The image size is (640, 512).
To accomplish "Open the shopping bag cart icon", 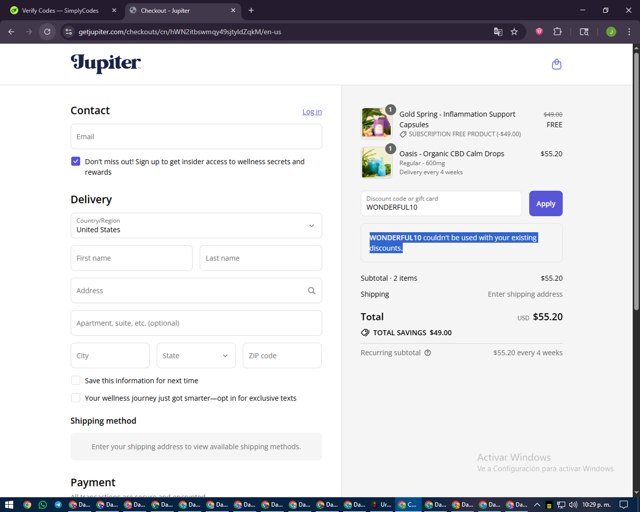I will click(556, 65).
